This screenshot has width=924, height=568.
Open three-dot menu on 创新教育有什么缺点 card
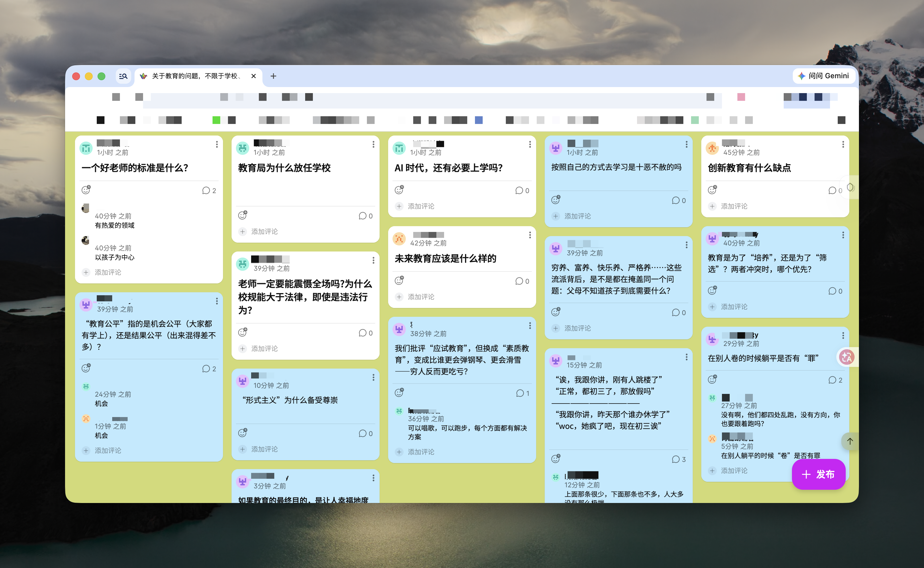(x=843, y=144)
